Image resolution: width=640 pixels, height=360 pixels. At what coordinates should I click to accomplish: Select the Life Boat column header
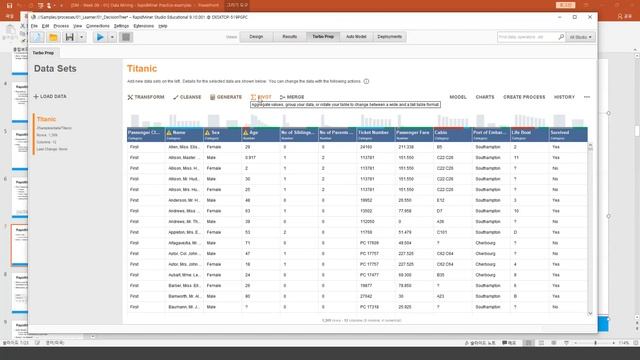529,134
